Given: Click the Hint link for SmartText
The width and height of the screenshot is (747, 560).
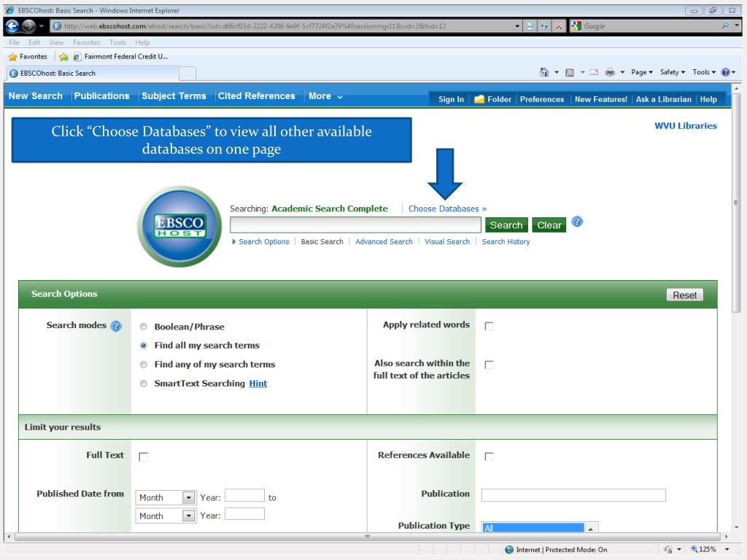Looking at the screenshot, I should pos(258,384).
